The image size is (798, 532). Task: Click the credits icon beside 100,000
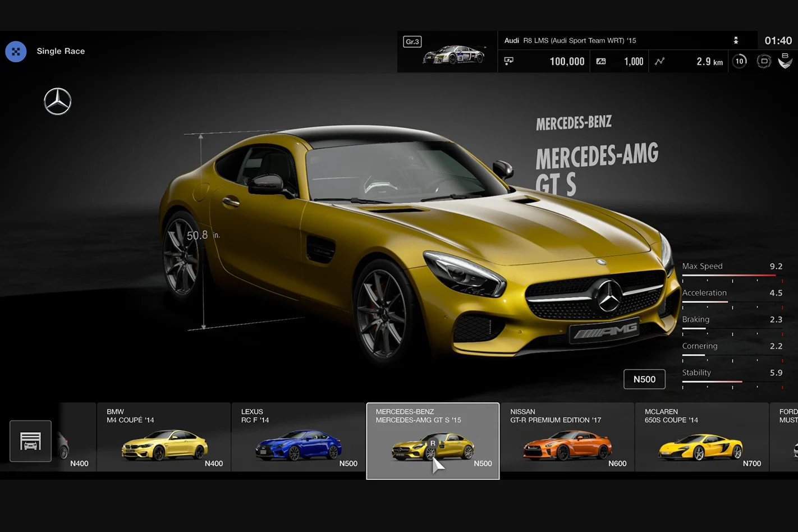click(509, 61)
